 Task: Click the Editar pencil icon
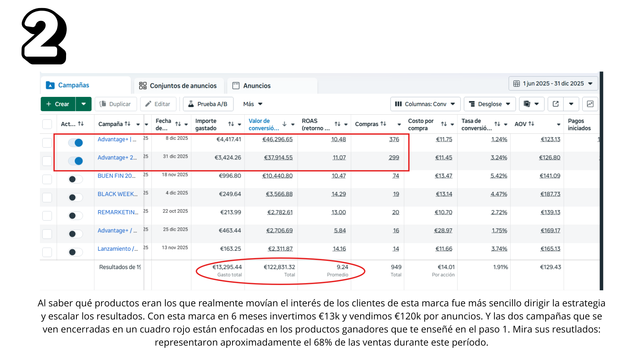click(x=148, y=104)
